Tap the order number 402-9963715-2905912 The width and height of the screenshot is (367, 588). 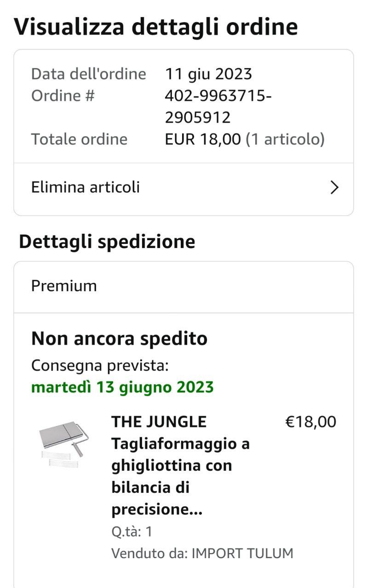[218, 107]
